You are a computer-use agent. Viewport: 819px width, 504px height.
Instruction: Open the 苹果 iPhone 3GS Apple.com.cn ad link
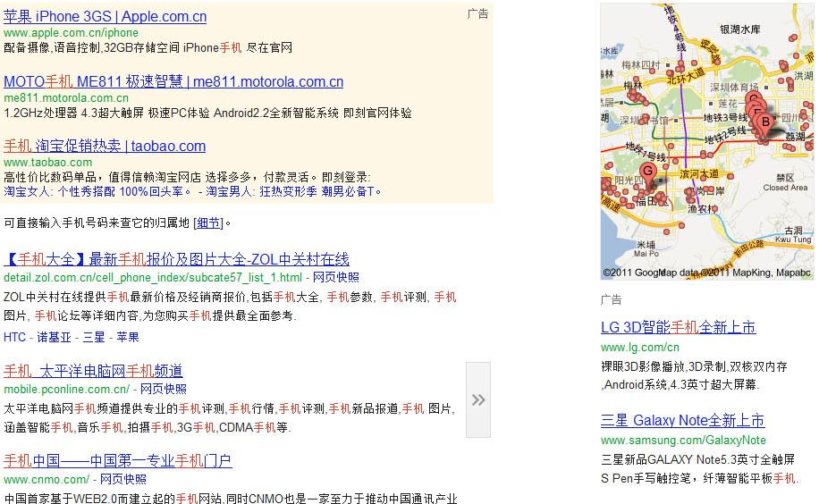[x=105, y=17]
